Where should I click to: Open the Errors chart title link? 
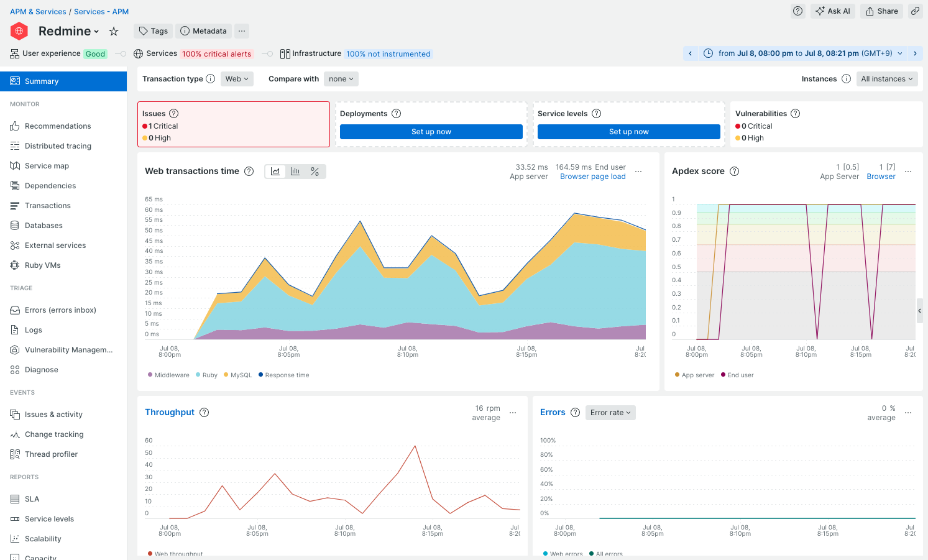point(553,413)
